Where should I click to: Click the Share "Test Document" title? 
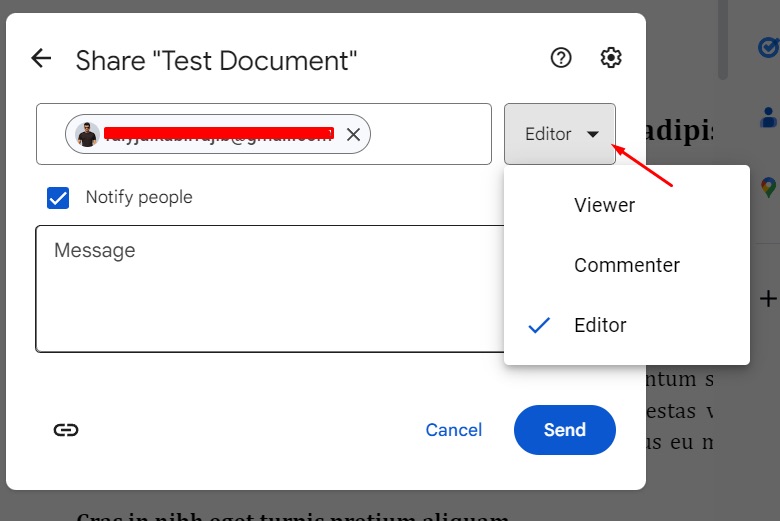pyautogui.click(x=216, y=61)
